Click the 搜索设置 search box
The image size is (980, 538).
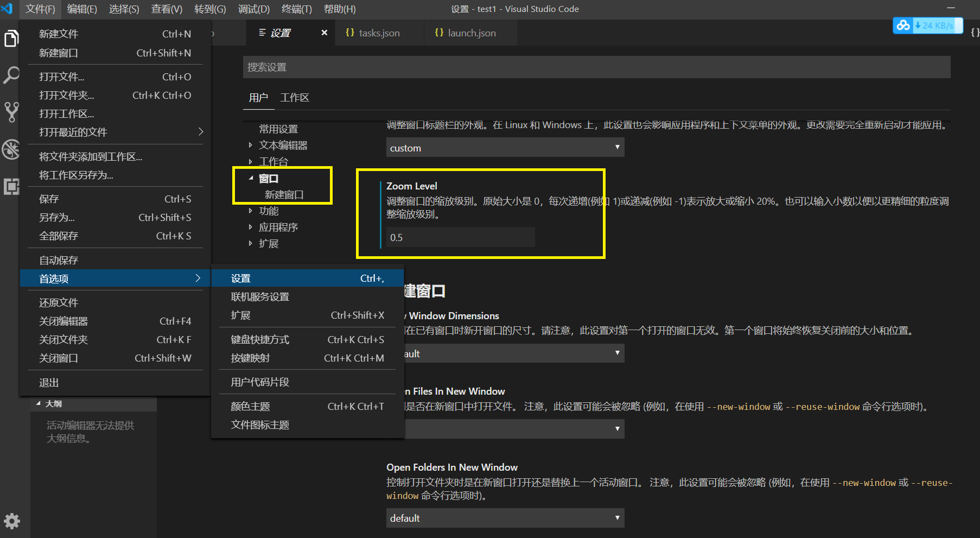(596, 67)
